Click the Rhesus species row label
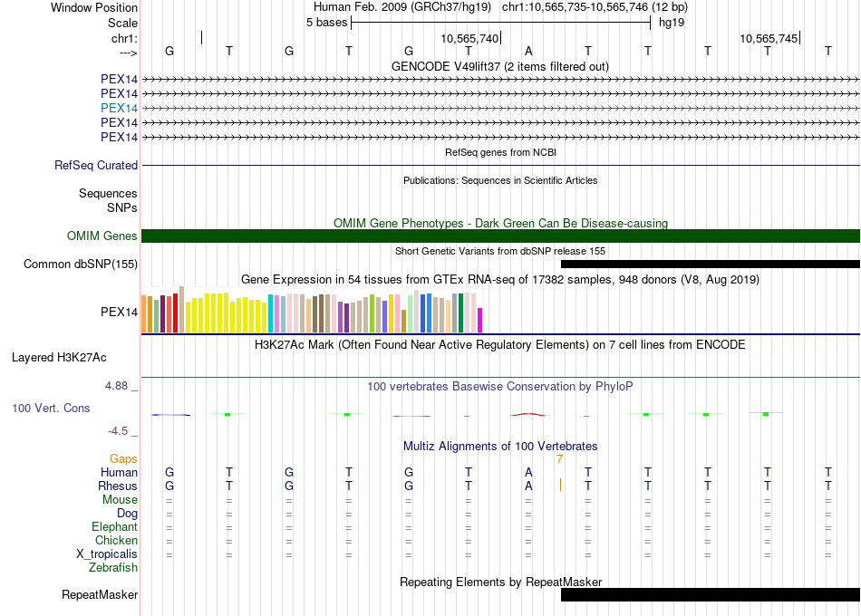Screen dimensions: 861x616 (118, 486)
